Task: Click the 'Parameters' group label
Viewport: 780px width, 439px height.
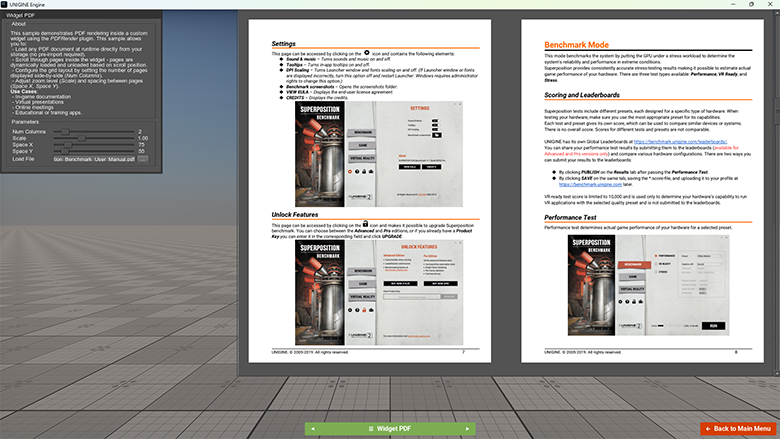Action: pos(25,122)
